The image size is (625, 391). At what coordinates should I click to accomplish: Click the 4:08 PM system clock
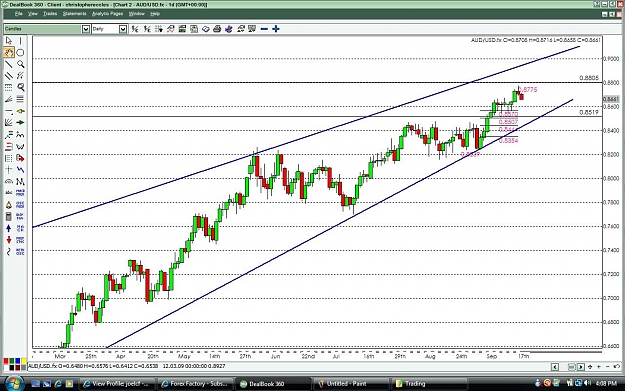click(x=606, y=383)
